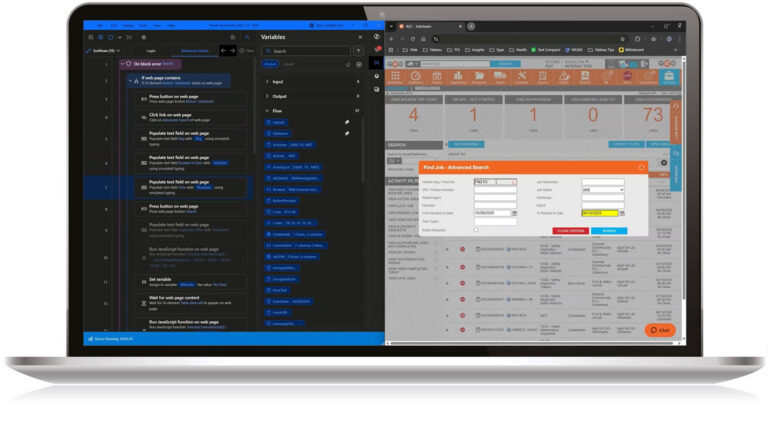Open calendar beside To Booked In Date
Viewport: 768px width, 422px height.
623,212
